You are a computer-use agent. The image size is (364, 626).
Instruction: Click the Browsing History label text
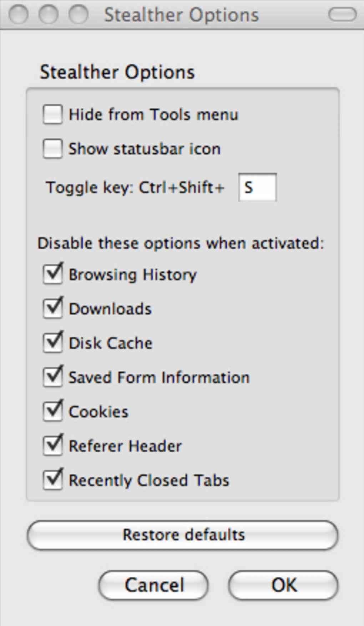(132, 275)
